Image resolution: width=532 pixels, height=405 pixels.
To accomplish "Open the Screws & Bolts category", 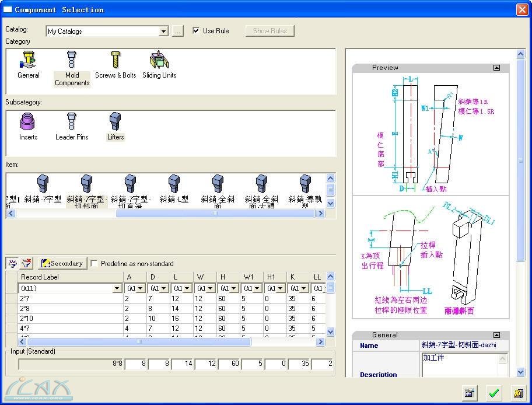I will pos(116,65).
